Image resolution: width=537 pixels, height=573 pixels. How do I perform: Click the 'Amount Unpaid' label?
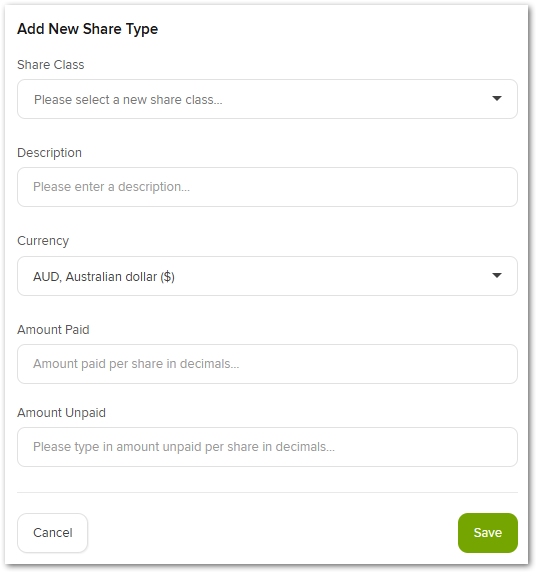pyautogui.click(x=61, y=413)
